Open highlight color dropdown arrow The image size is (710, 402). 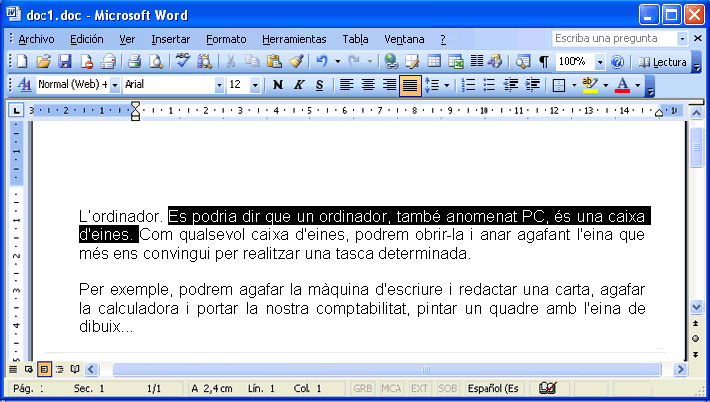click(605, 85)
